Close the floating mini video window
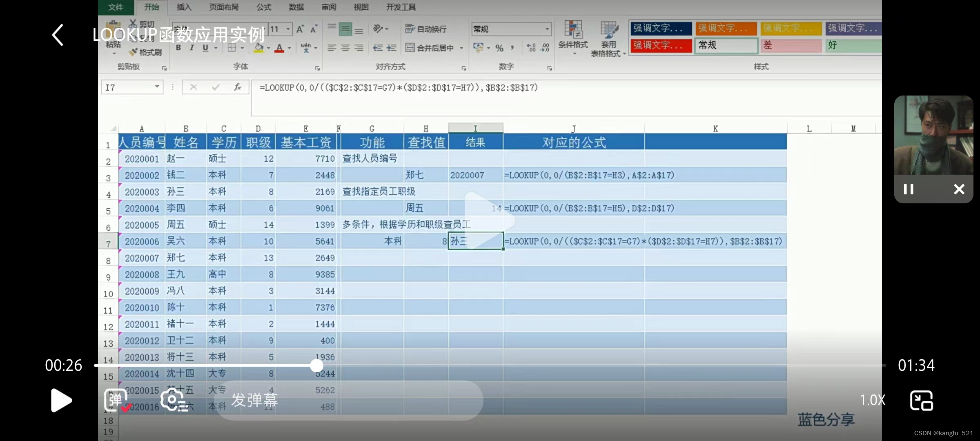980x441 pixels. pos(959,189)
